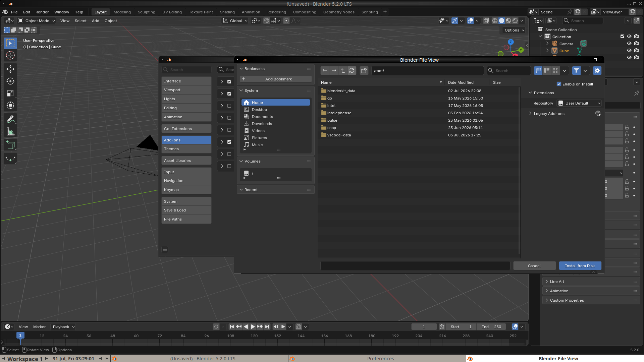Open the Global transform orientation dropdown
644x362 pixels.
point(235,21)
